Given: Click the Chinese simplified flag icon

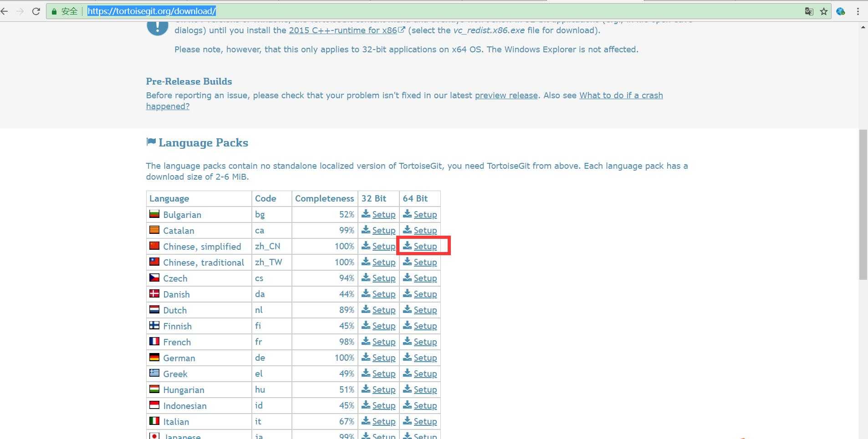Looking at the screenshot, I should click(154, 246).
